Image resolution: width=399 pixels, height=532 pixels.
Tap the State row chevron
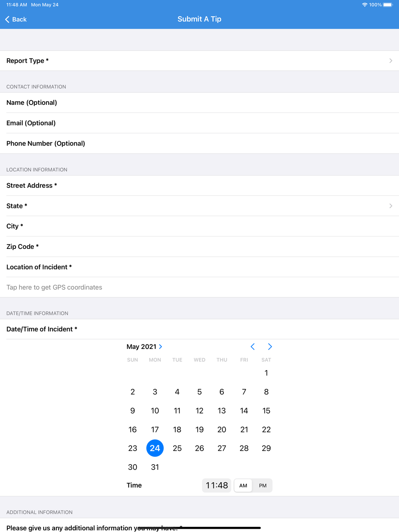pos(391,206)
